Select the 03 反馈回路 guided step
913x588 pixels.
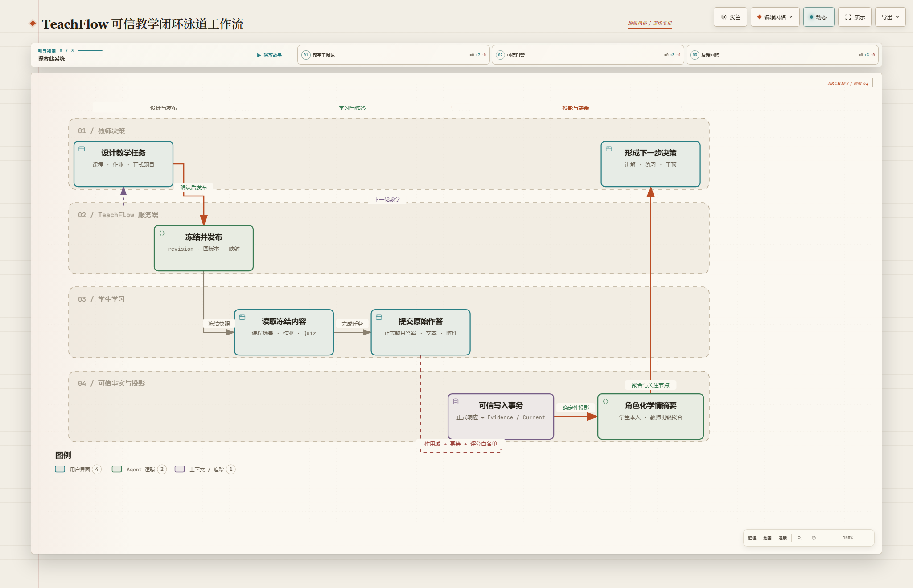coord(782,55)
